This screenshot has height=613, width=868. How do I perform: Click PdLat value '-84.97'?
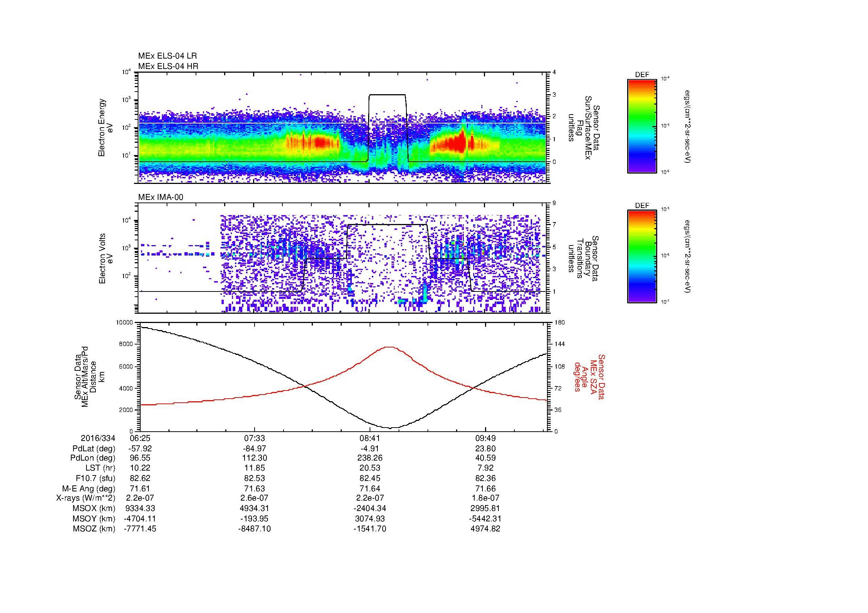point(255,449)
